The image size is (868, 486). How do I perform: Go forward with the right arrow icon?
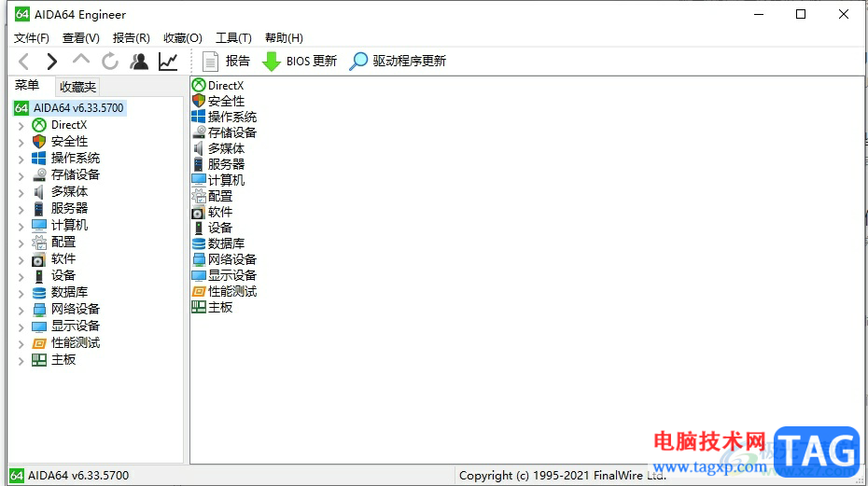click(52, 62)
